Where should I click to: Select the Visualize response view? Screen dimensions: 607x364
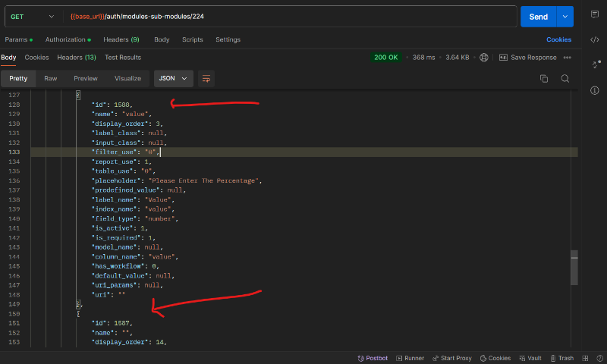tap(127, 78)
